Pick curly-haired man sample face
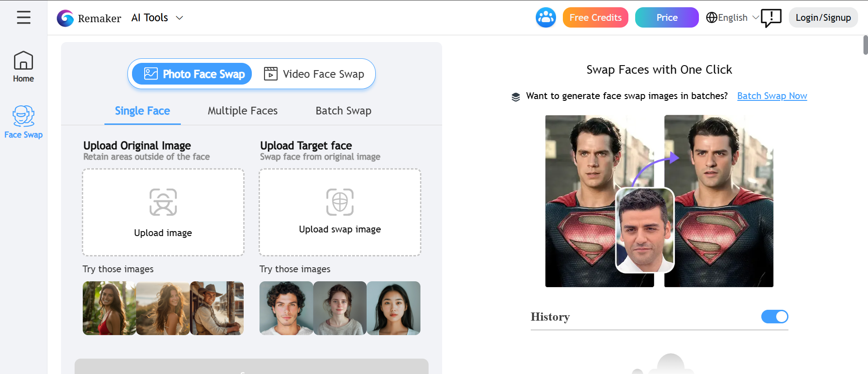 tap(286, 308)
